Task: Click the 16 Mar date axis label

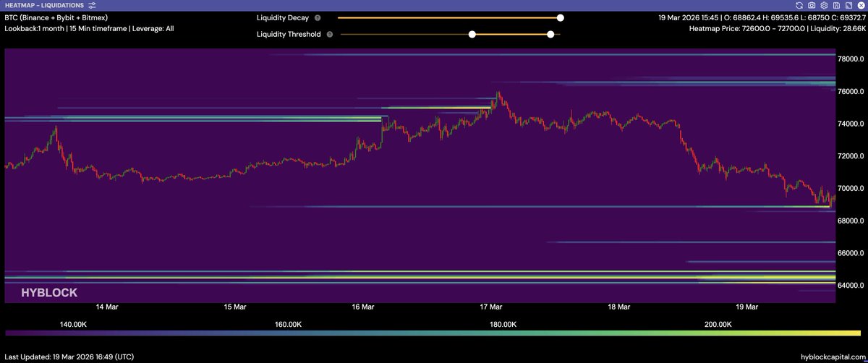Action: 363,307
